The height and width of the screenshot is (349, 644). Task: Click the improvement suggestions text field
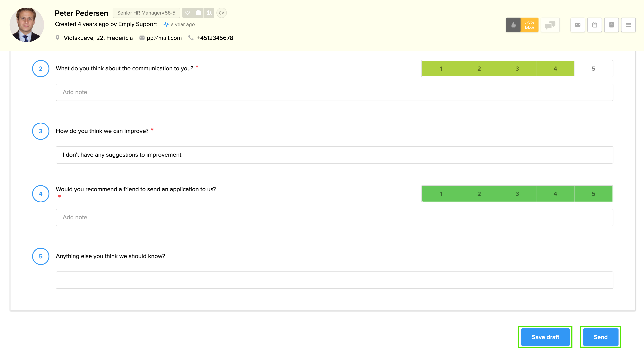tap(334, 155)
